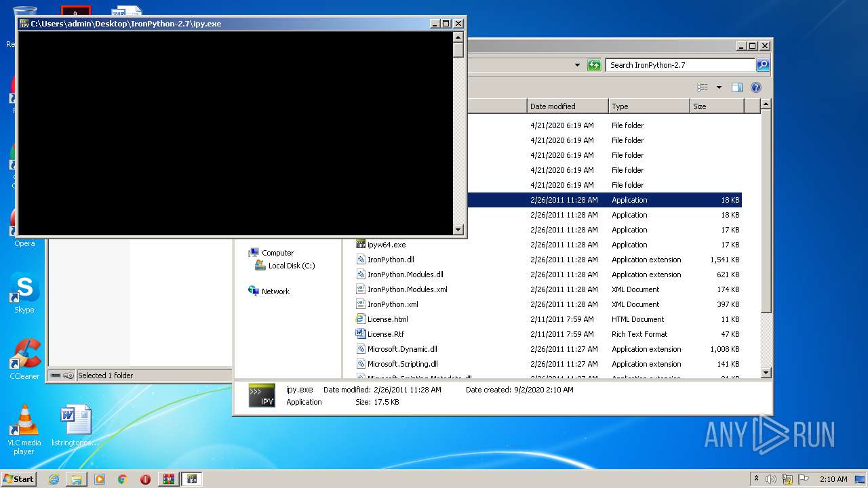Open Windows Media Player from the taskbar
This screenshot has height=488, width=868.
pyautogui.click(x=100, y=479)
